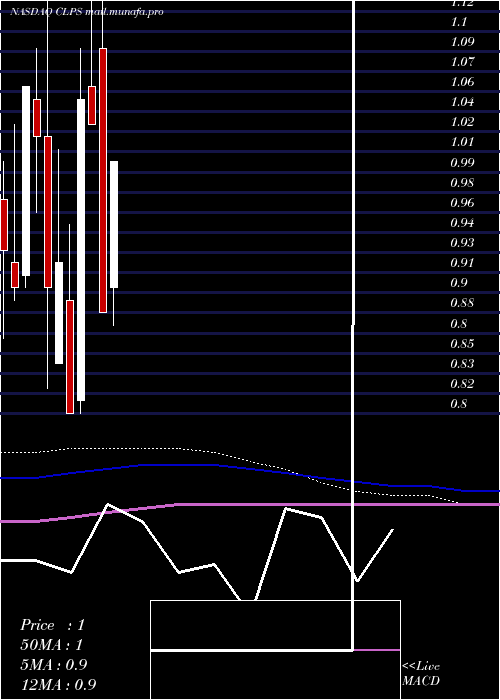This screenshot has width=500, height=700.
Task: Click the 0.99 price axis label
Action: (x=463, y=162)
